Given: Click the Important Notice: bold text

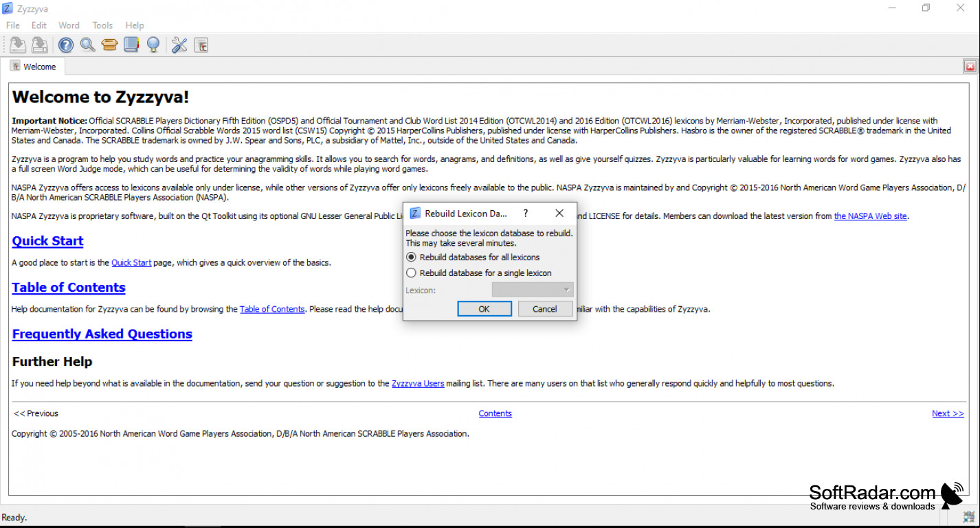Looking at the screenshot, I should (x=49, y=121).
